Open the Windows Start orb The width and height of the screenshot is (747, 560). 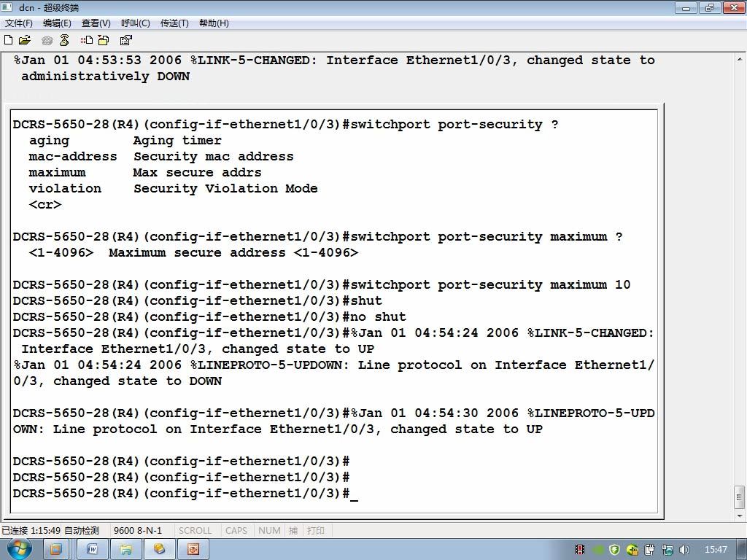(19, 549)
